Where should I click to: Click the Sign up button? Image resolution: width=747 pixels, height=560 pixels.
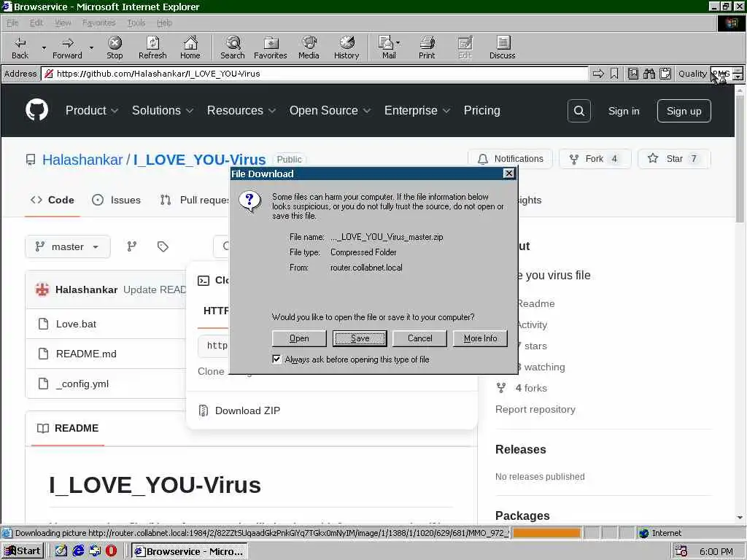[684, 111]
